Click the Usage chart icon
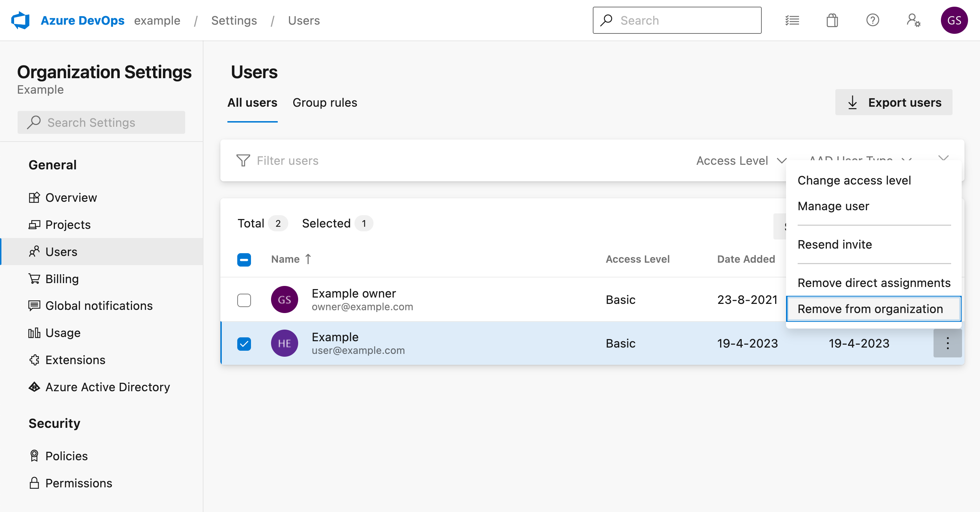This screenshot has height=512, width=980. [34, 333]
